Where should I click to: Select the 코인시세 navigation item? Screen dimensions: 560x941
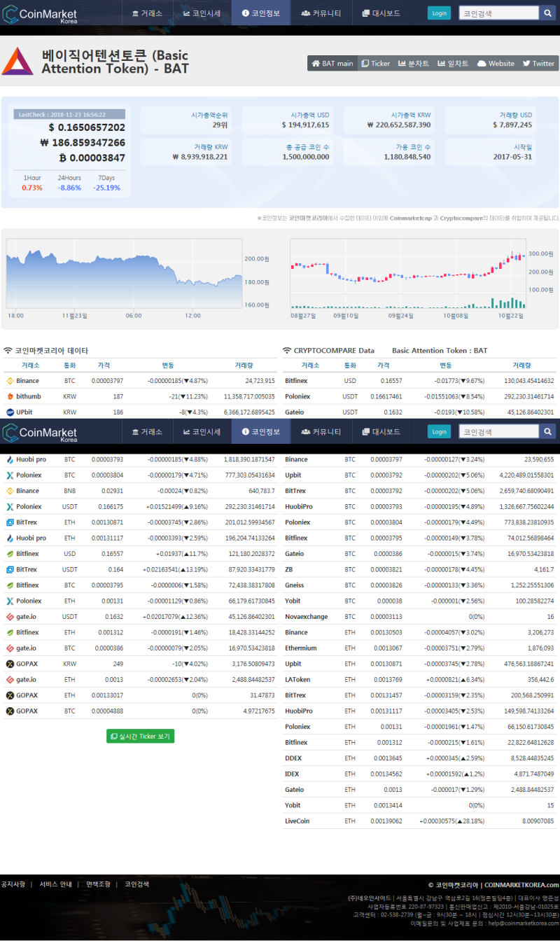[x=201, y=12]
